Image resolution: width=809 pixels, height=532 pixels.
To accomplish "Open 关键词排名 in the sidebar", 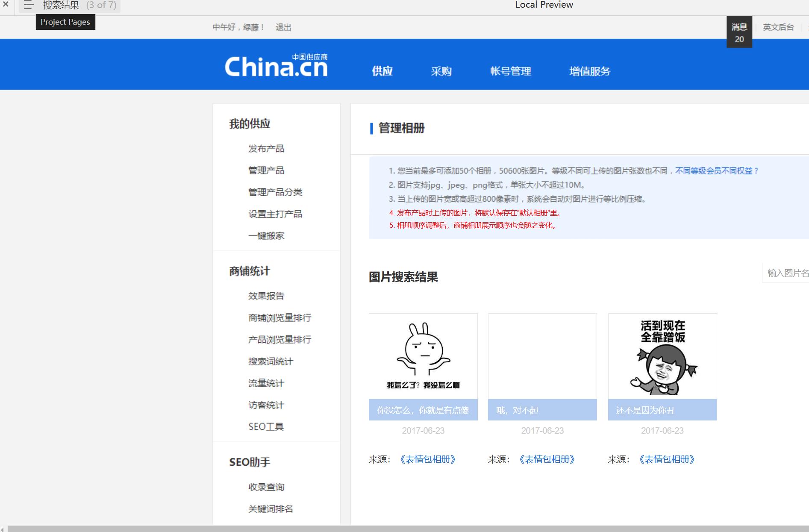I will pyautogui.click(x=271, y=509).
